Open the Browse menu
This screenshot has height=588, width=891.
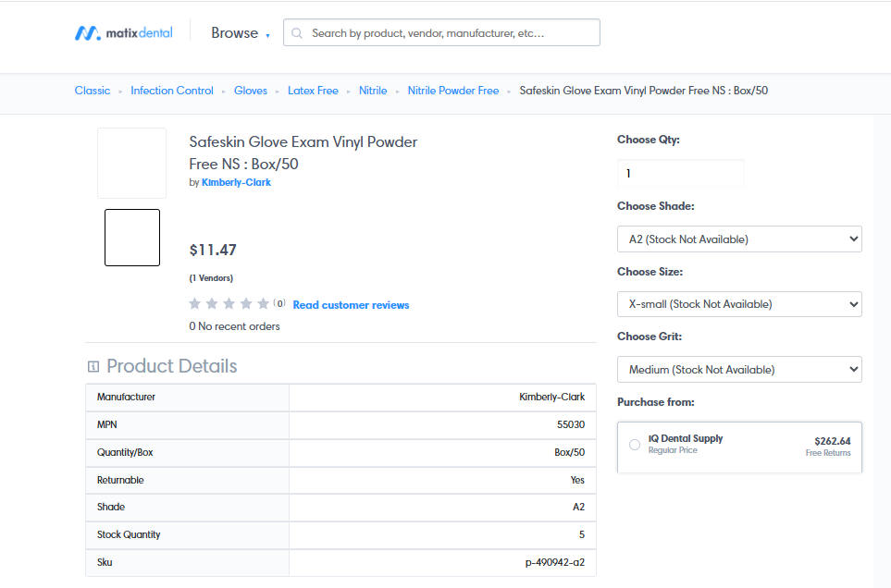241,33
